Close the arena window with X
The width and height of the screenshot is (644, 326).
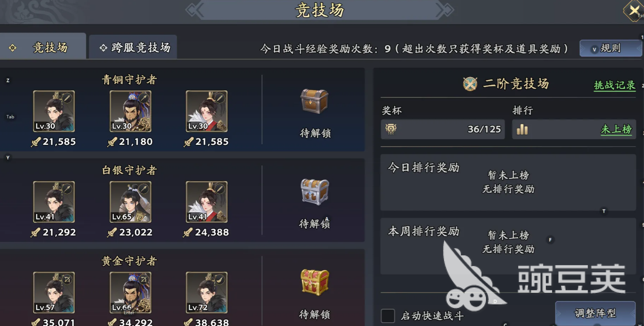coord(634,10)
